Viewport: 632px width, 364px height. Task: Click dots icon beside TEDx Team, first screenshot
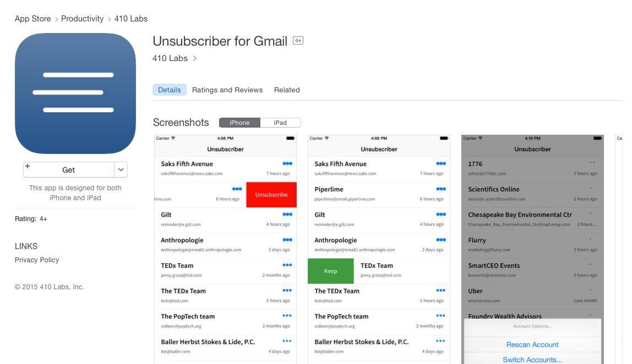pyautogui.click(x=287, y=265)
